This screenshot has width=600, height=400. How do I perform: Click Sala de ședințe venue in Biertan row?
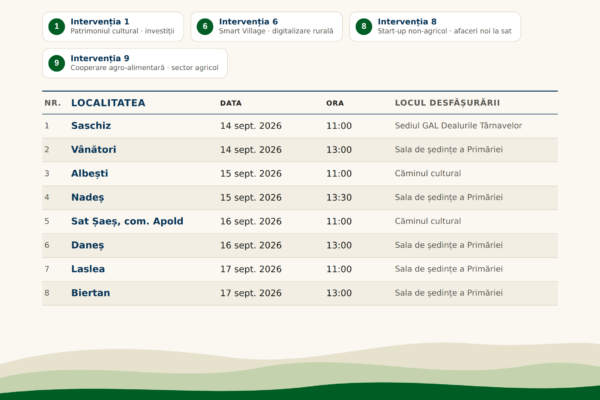click(x=449, y=293)
